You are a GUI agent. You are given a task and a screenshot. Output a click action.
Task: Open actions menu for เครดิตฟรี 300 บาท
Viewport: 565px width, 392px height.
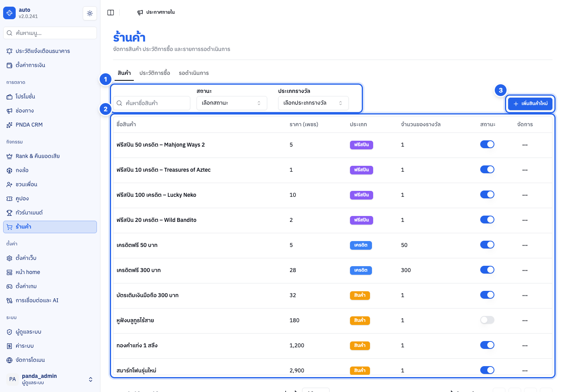(x=525, y=270)
